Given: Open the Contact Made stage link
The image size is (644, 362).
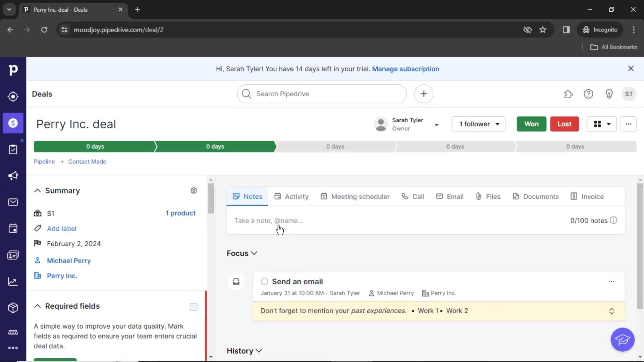Looking at the screenshot, I should [87, 162].
